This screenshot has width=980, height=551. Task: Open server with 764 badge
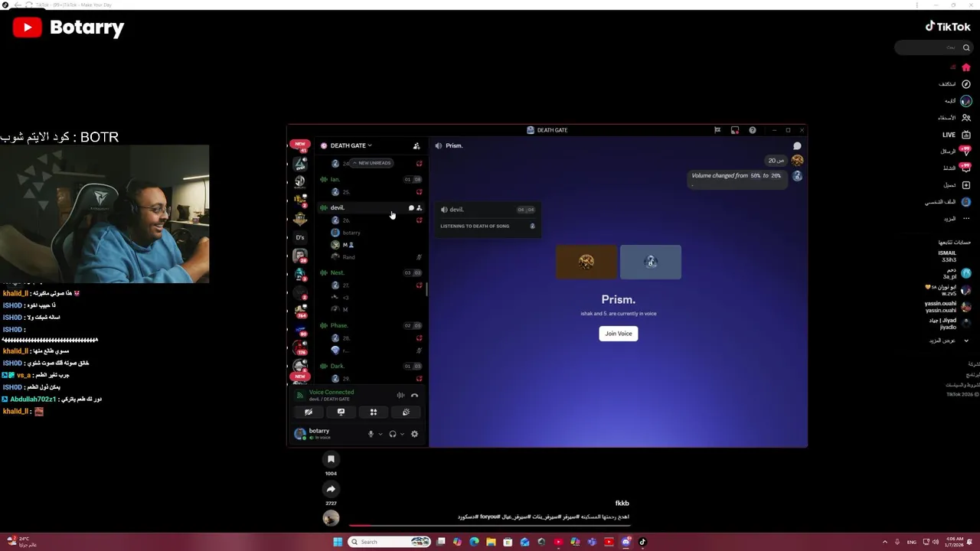tap(300, 310)
